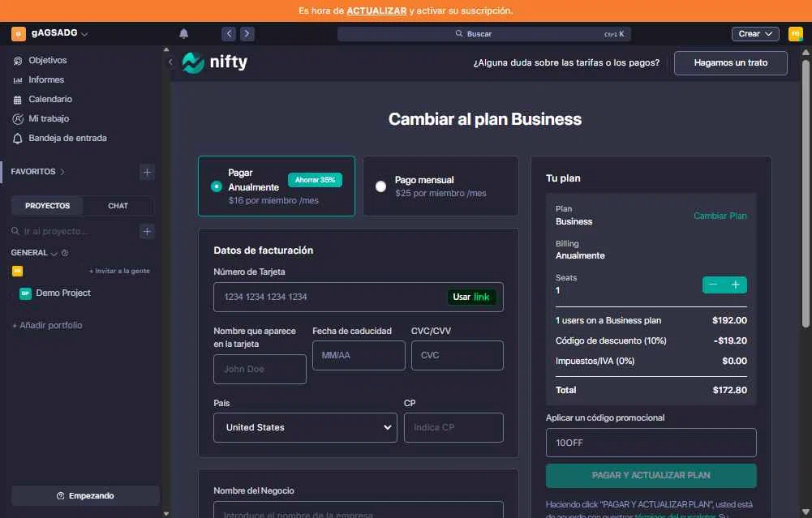The width and height of the screenshot is (812, 518).
Task: Click the -$19.20 discount amount
Action: coord(730,340)
